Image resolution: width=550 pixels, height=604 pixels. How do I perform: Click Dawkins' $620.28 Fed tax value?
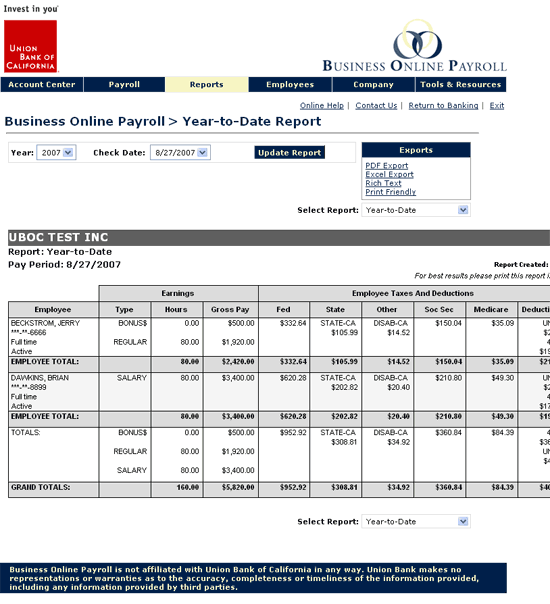click(x=293, y=378)
